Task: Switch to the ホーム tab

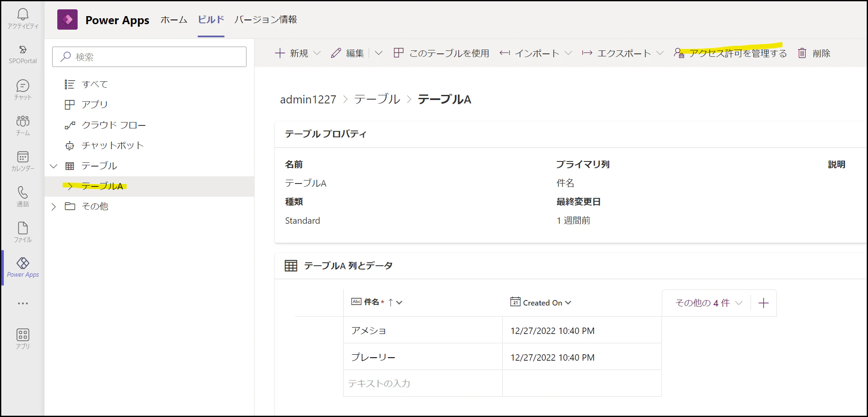Action: (174, 20)
